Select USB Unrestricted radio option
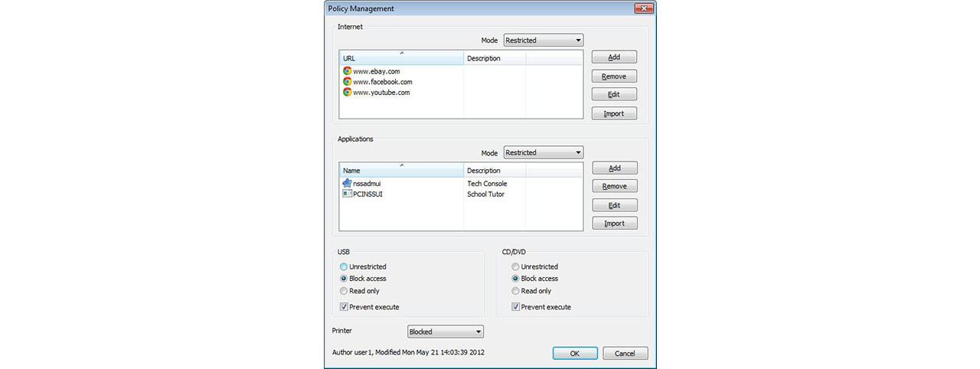Image resolution: width=980 pixels, height=369 pixels. 344,267
